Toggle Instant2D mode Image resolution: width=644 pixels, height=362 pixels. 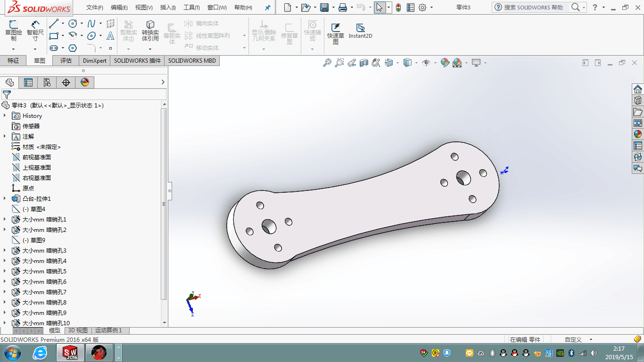(x=360, y=30)
